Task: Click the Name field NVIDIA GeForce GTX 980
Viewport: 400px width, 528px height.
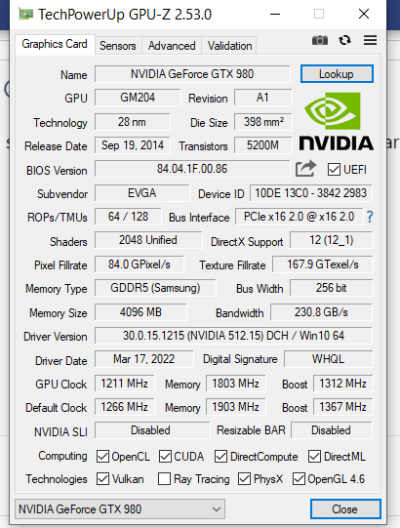Action: pyautogui.click(x=192, y=74)
